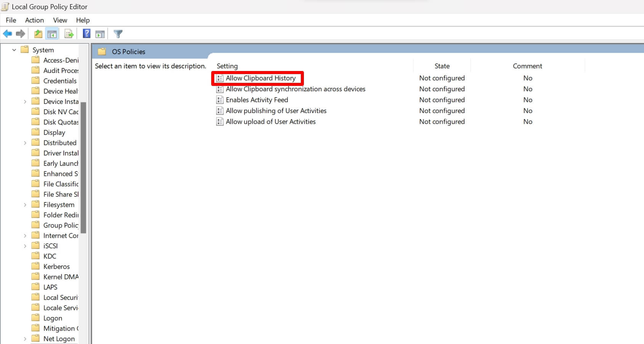Click the OS Policies header folder icon
Screen dimensions: 644x344
pyautogui.click(x=102, y=52)
